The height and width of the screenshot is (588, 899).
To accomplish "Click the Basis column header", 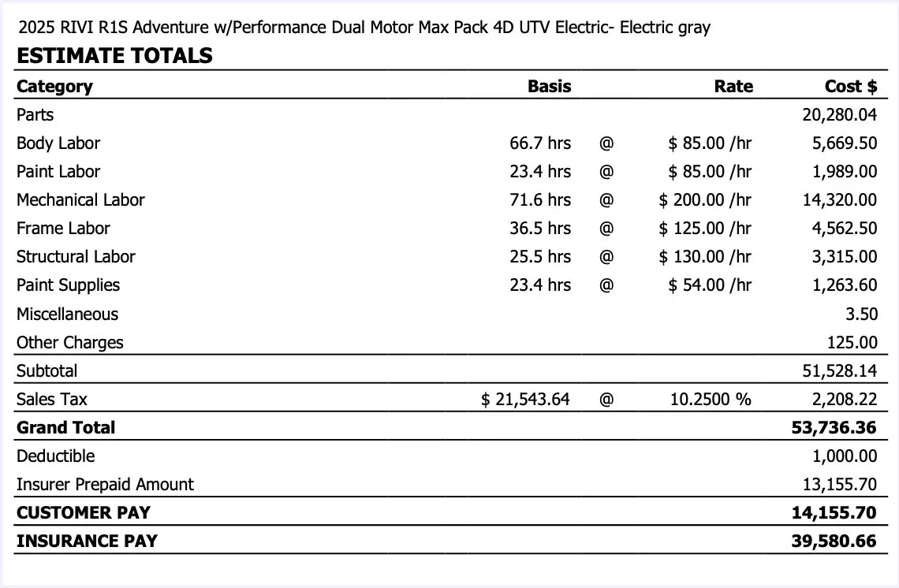I will pos(549,86).
